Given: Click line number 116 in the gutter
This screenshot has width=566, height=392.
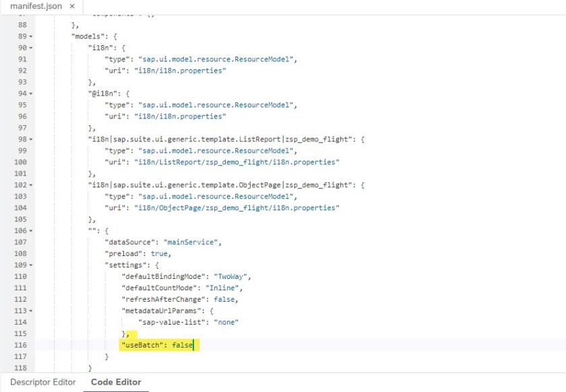Looking at the screenshot, I should coord(20,345).
